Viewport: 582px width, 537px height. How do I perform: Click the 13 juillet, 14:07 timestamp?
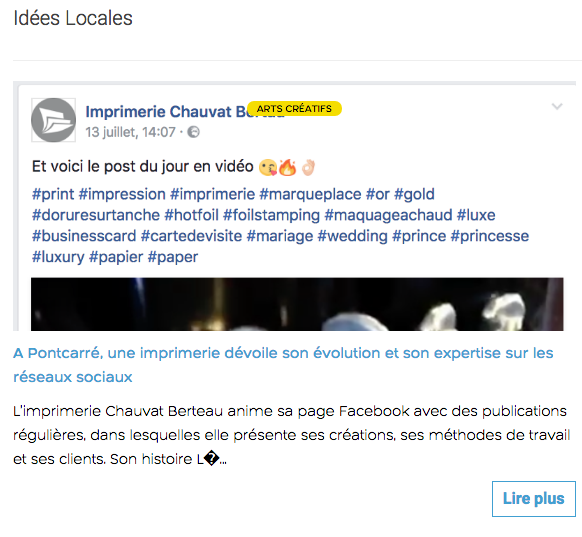coord(130,132)
